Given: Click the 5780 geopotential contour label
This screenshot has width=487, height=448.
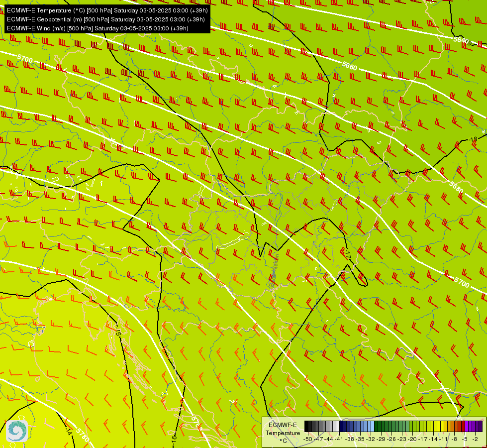Looking at the screenshot, I should pos(82,435).
